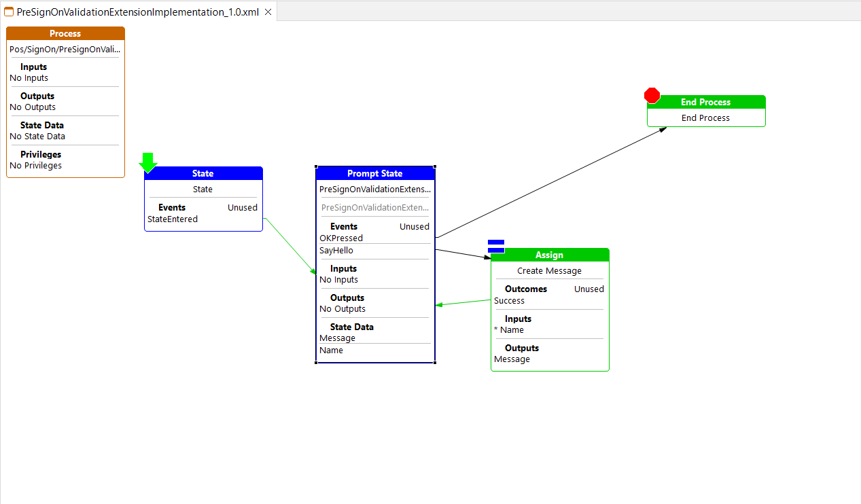The height and width of the screenshot is (504, 861).
Task: Select the blue State node header
Action: click(x=203, y=173)
